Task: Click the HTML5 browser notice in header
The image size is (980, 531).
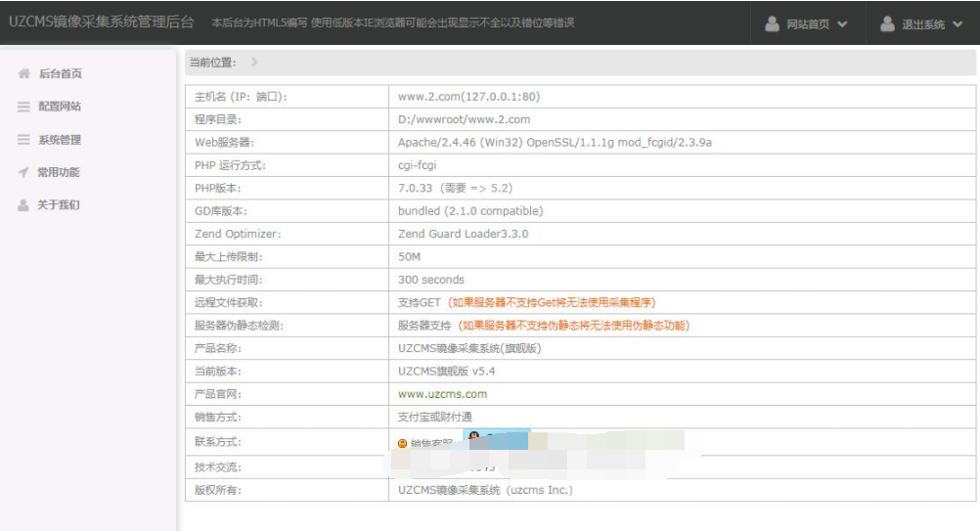Action: click(x=392, y=23)
